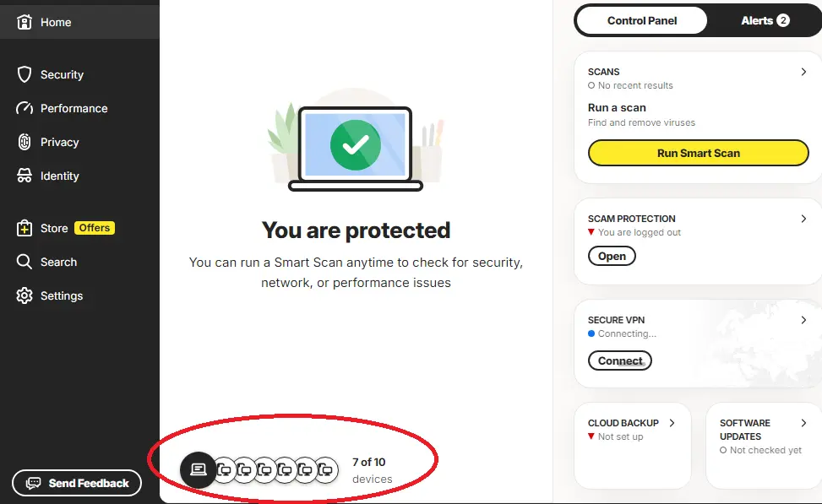Select the current laptop device icon

click(199, 470)
